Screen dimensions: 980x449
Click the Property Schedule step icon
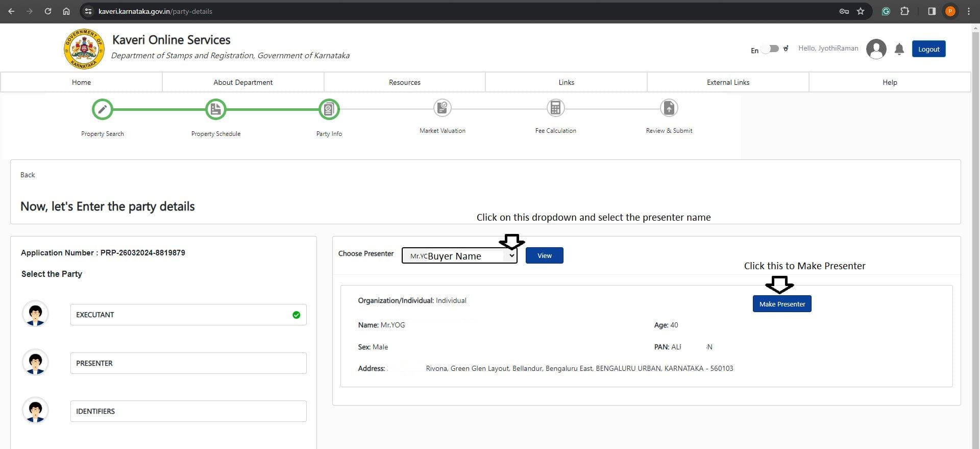point(216,109)
